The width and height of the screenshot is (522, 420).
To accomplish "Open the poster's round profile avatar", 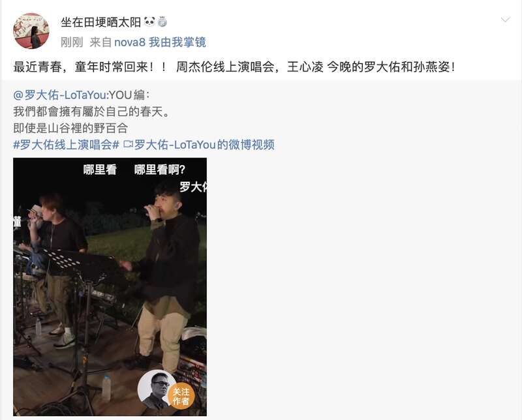I will (x=31, y=31).
